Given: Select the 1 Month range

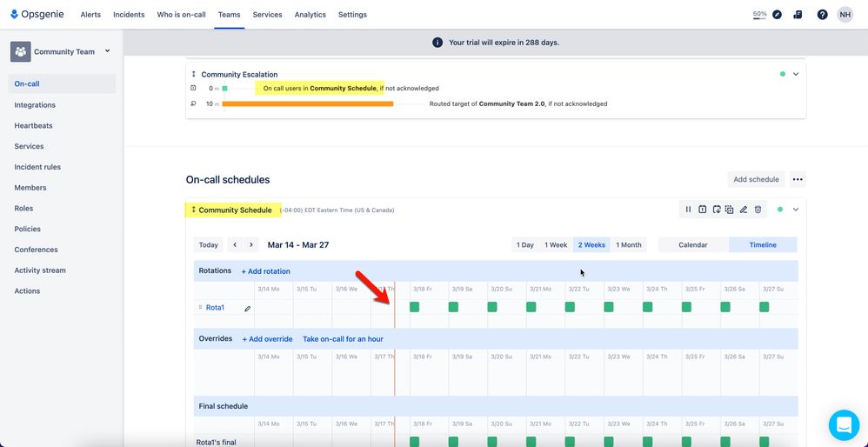Looking at the screenshot, I should click(628, 244).
